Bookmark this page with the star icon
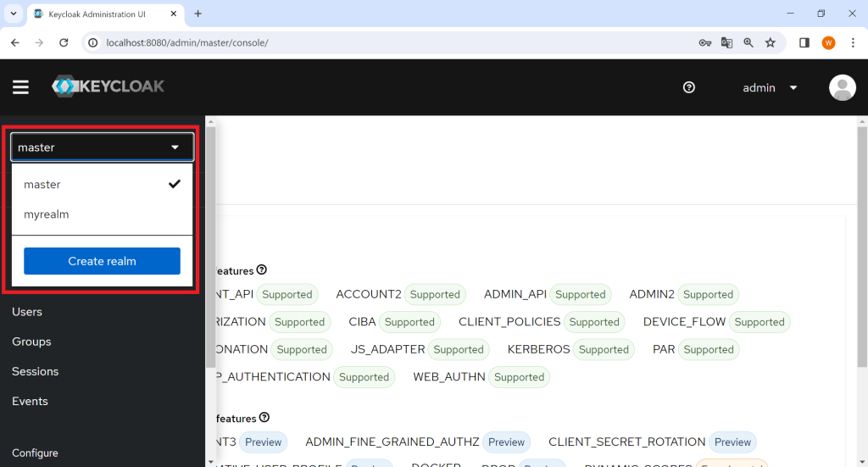The width and height of the screenshot is (868, 467). click(x=770, y=42)
